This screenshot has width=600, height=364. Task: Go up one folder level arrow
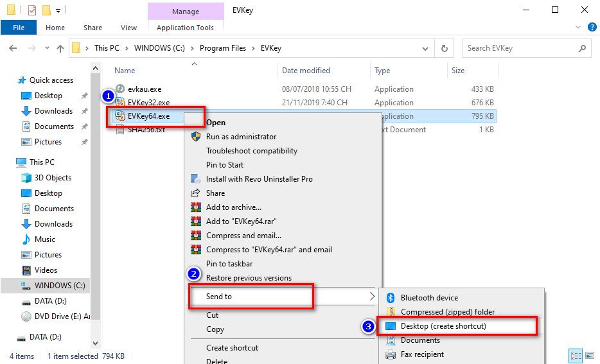pyautogui.click(x=60, y=48)
